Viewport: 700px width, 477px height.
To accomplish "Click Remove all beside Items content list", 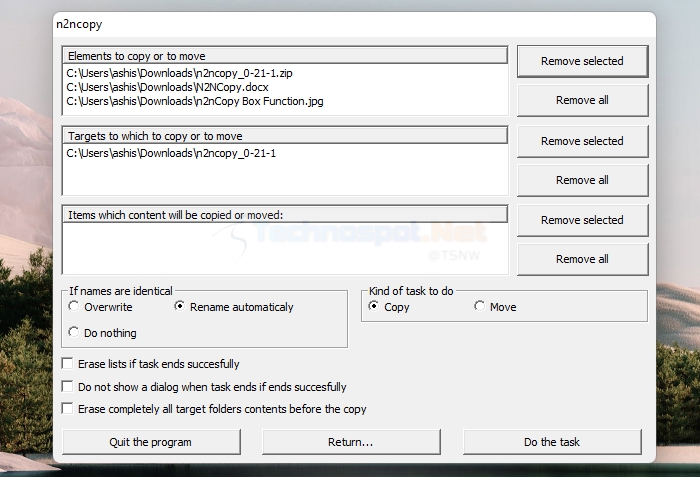I will click(582, 259).
